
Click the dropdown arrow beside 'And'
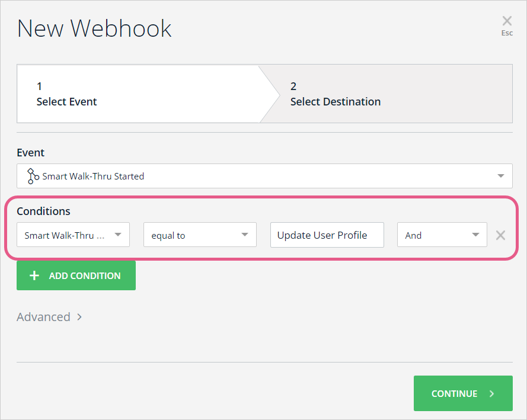(475, 235)
